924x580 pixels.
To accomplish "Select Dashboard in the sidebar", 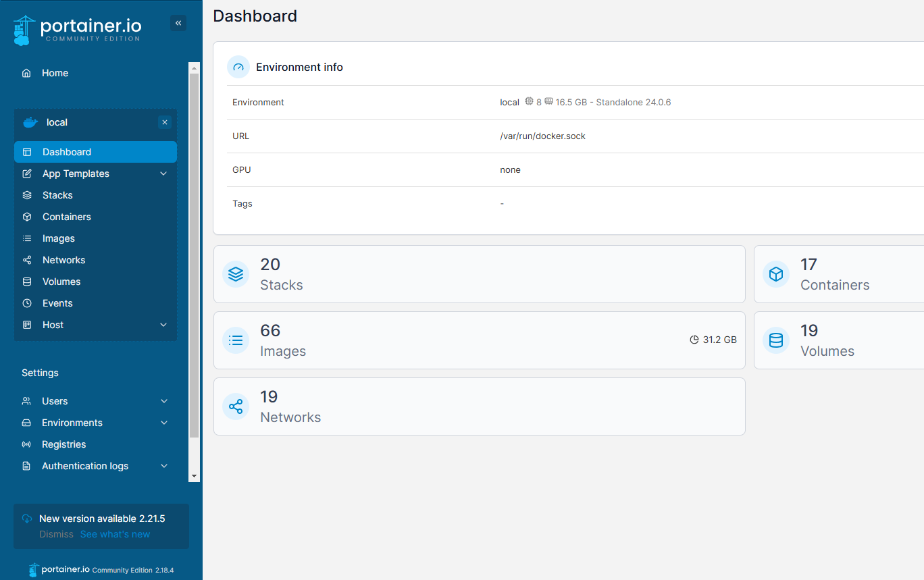I will point(95,152).
